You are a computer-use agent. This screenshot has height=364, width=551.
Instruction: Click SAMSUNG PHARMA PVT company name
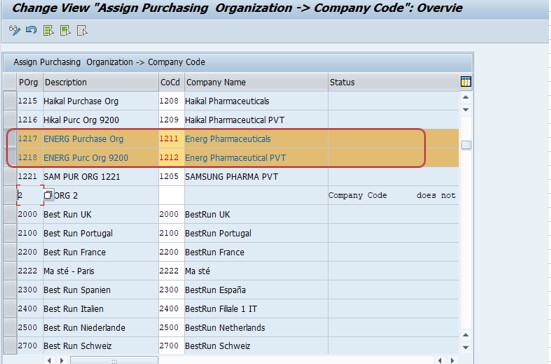[x=231, y=176]
